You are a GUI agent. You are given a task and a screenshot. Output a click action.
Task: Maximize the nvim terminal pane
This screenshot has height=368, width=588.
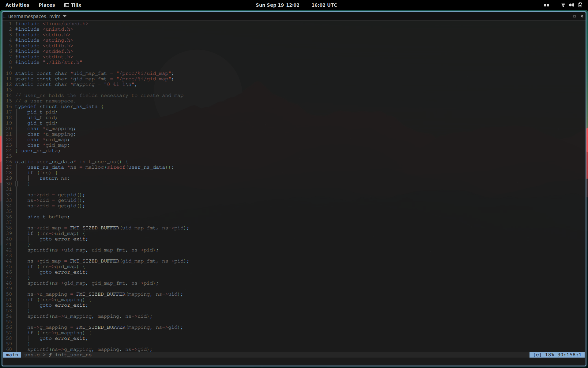[575, 16]
